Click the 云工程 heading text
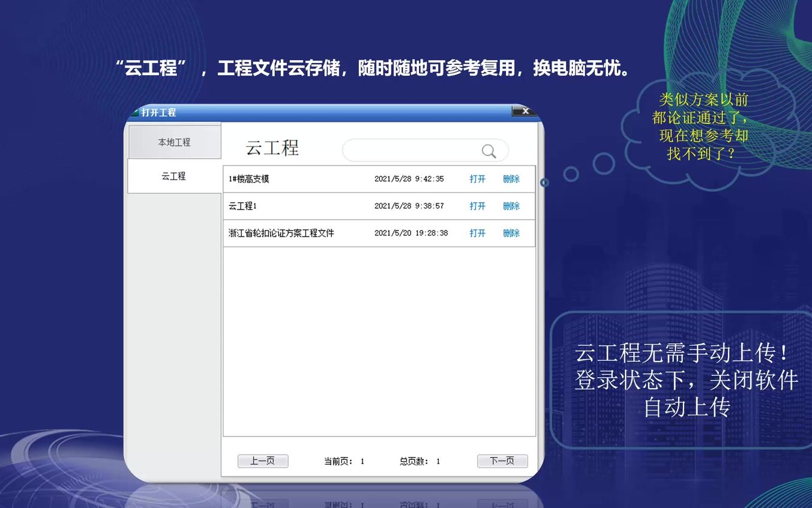This screenshot has height=508, width=812. click(272, 148)
